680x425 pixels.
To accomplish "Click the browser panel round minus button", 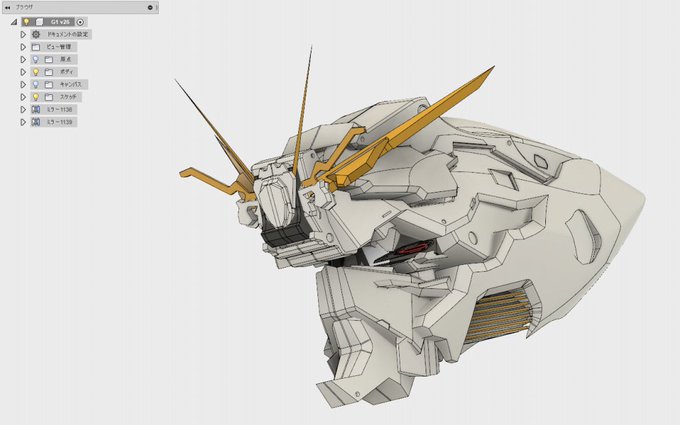I will tap(150, 7).
